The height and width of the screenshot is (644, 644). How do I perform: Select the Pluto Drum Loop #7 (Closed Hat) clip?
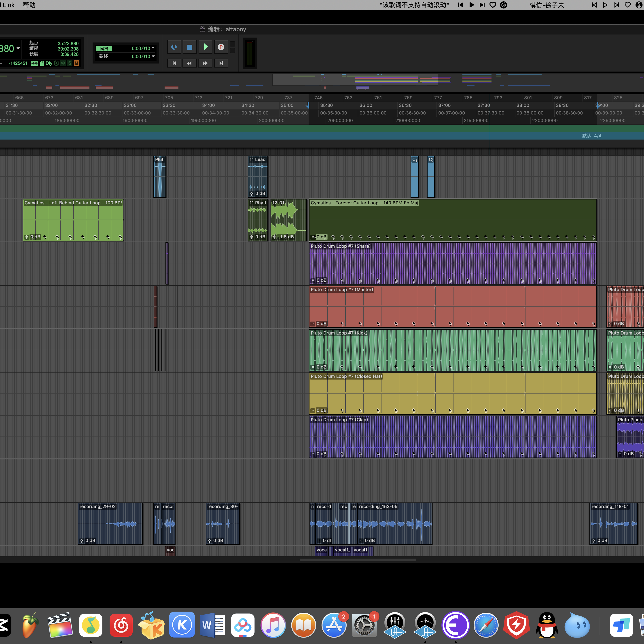[x=453, y=393]
